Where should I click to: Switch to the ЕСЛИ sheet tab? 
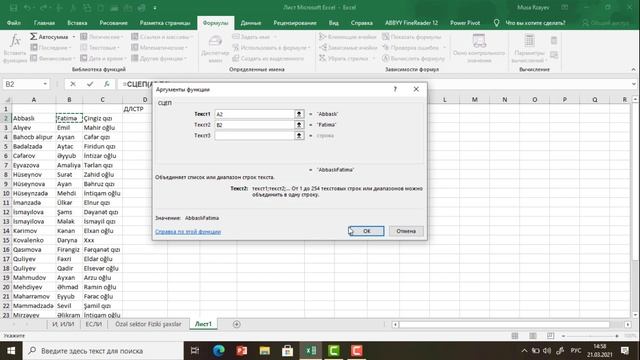click(x=93, y=324)
